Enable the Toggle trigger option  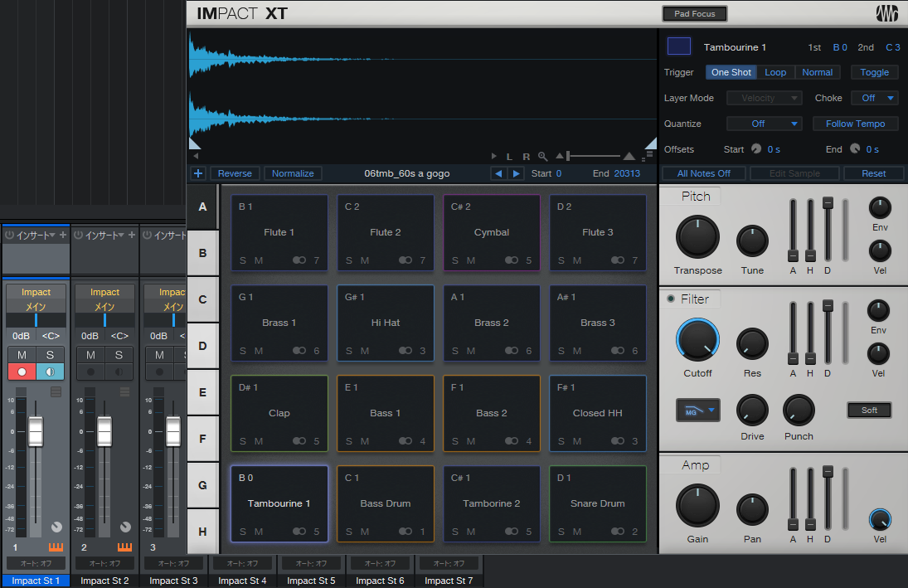click(874, 72)
